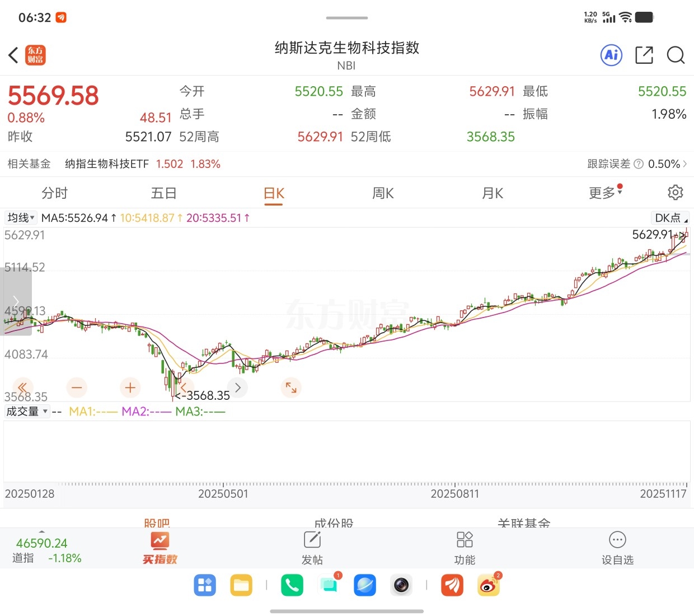This screenshot has width=694, height=616.
Task: Switch to 五日 five-day tab
Action: [x=164, y=193]
